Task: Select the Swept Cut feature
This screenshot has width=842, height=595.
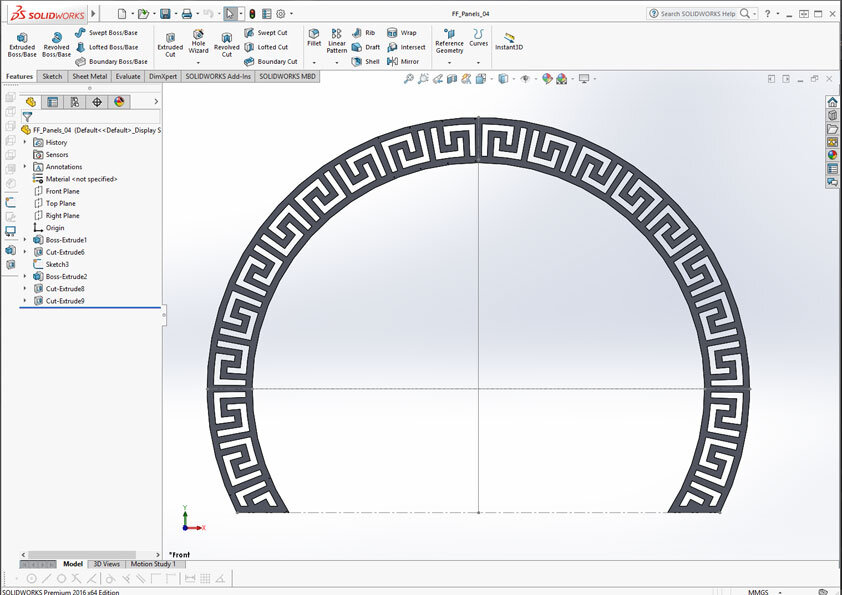Action: coord(266,33)
